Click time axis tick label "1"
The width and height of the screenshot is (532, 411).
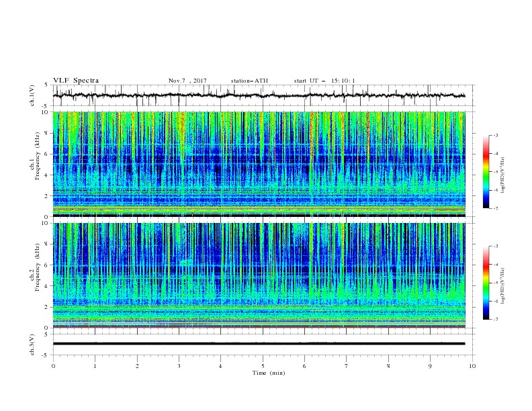click(95, 366)
